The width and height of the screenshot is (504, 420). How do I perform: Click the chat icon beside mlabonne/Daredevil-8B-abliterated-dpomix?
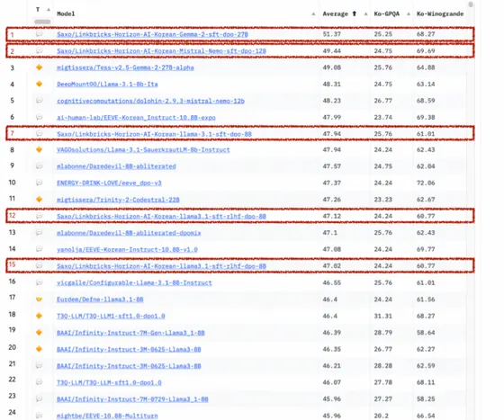click(x=40, y=232)
